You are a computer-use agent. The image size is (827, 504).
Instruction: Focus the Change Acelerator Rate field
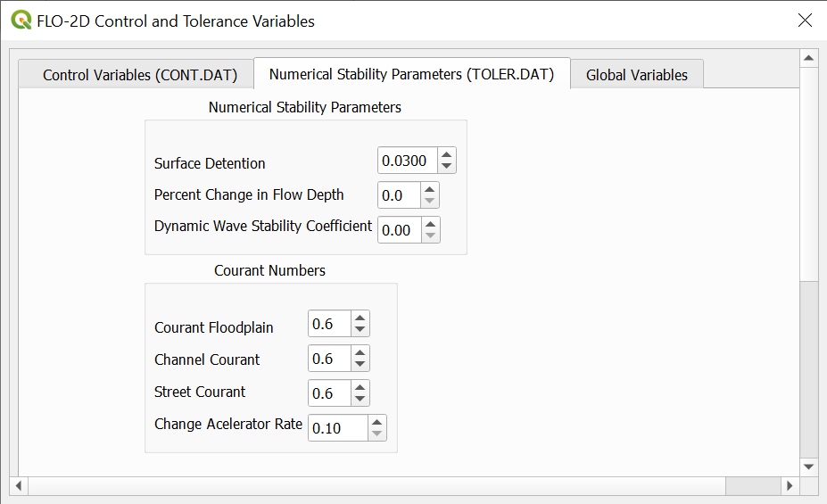[x=337, y=428]
